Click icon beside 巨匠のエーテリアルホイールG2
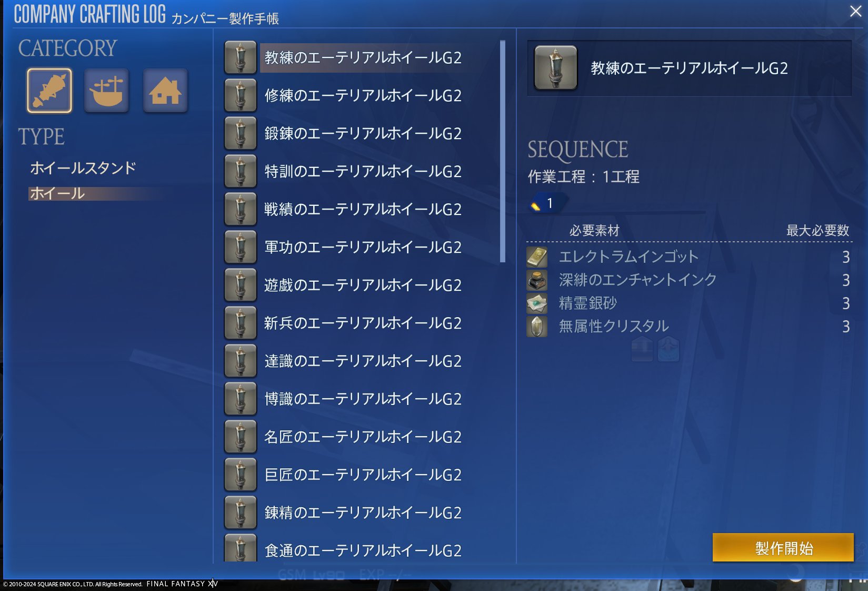 coord(241,475)
